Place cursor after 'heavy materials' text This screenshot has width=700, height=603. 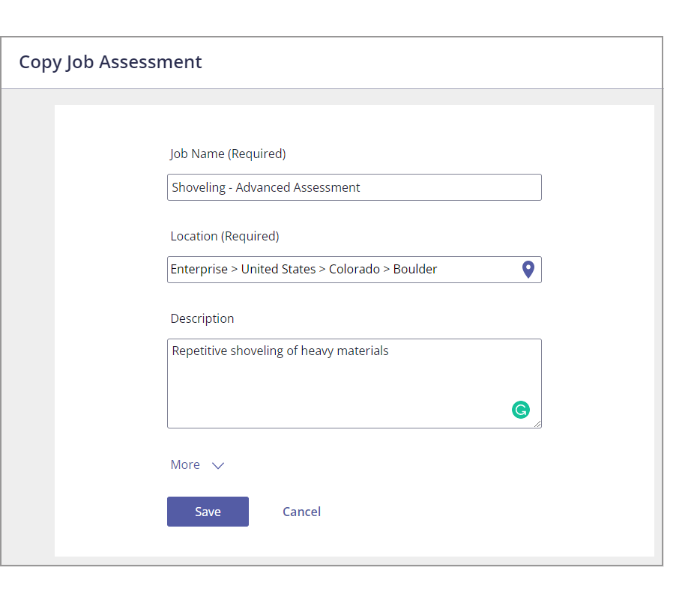(x=389, y=351)
